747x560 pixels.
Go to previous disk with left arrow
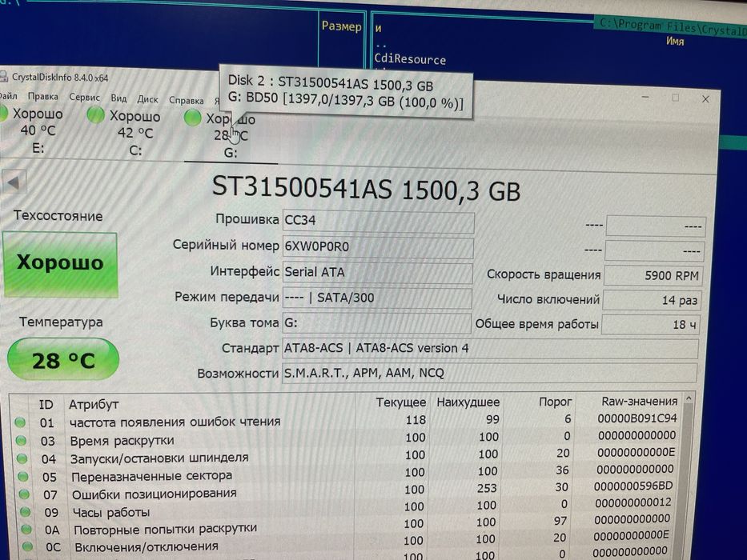click(14, 182)
